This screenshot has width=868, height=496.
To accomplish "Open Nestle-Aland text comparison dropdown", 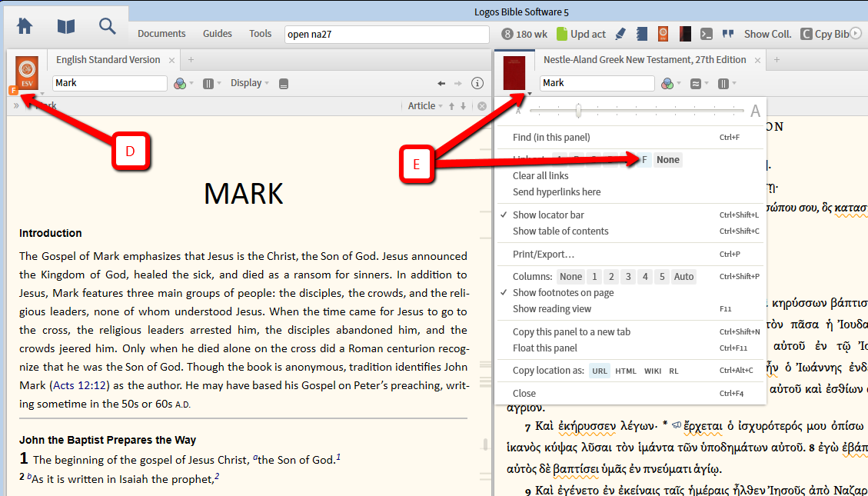I will click(699, 84).
